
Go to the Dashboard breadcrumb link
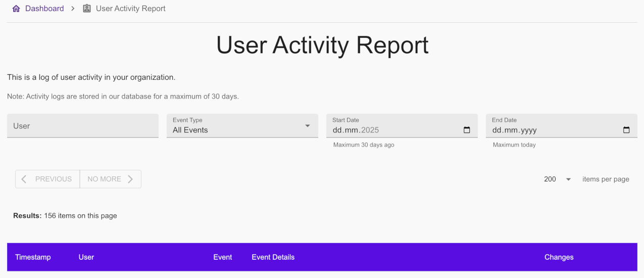click(44, 9)
